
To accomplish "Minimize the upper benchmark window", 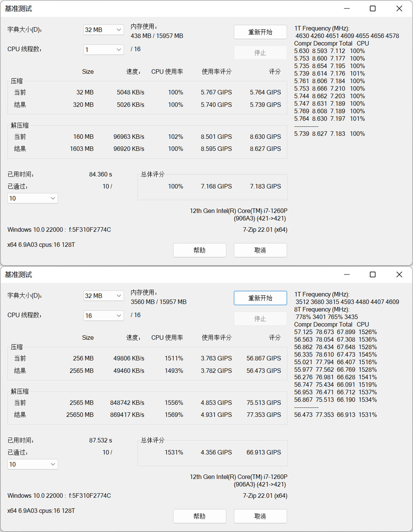I will coord(346,8).
